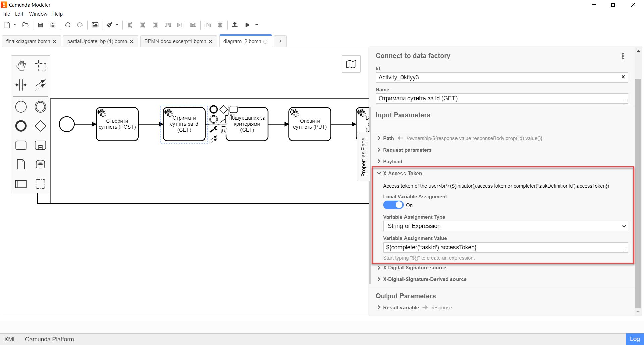Create a task from the palette
644x345 pixels.
pyautogui.click(x=21, y=145)
